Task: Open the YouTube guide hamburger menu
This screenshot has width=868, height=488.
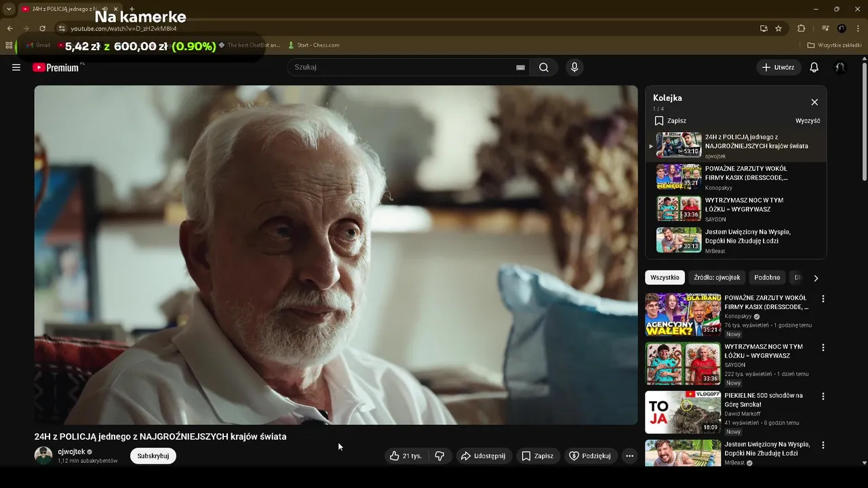Action: point(16,67)
